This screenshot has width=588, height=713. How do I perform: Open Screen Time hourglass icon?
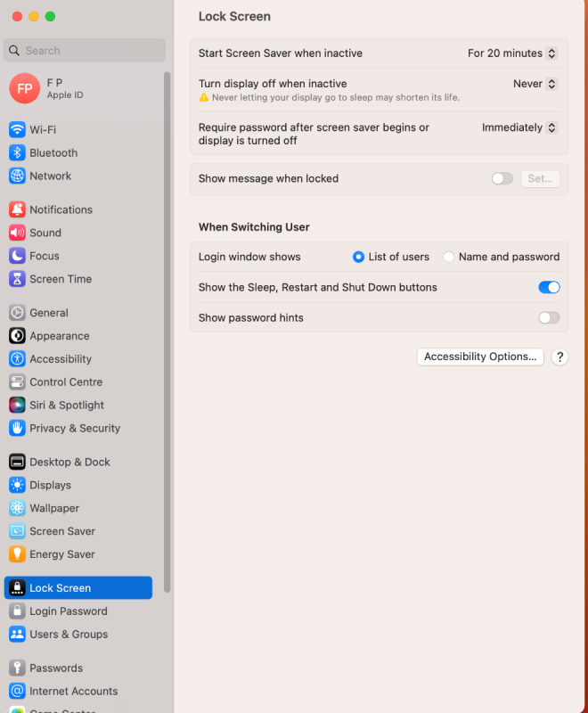[17, 279]
